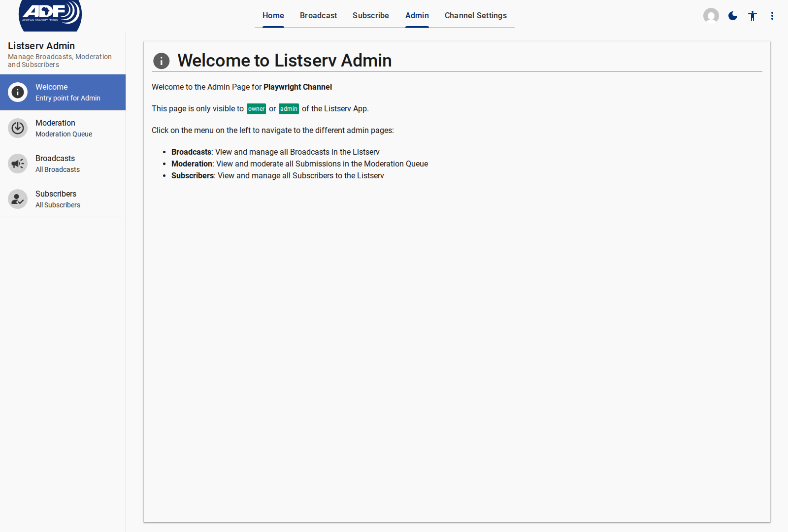The image size is (788, 532).
Task: Open accessibility options icon
Action: (x=753, y=16)
